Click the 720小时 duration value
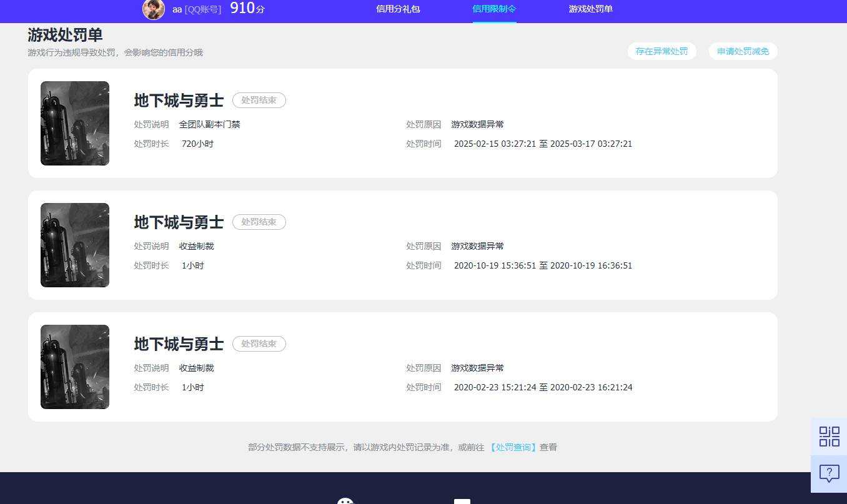847x504 pixels. click(197, 144)
